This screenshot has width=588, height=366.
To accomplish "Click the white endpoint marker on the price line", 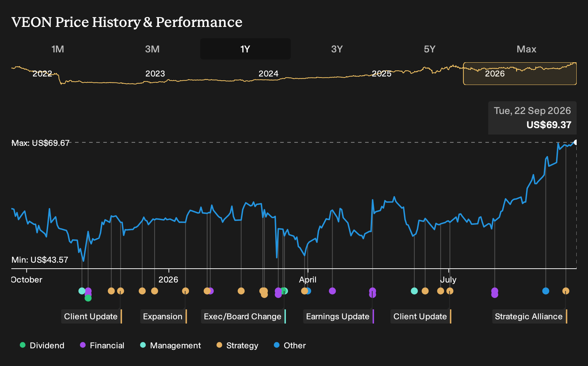I will 576,142.
